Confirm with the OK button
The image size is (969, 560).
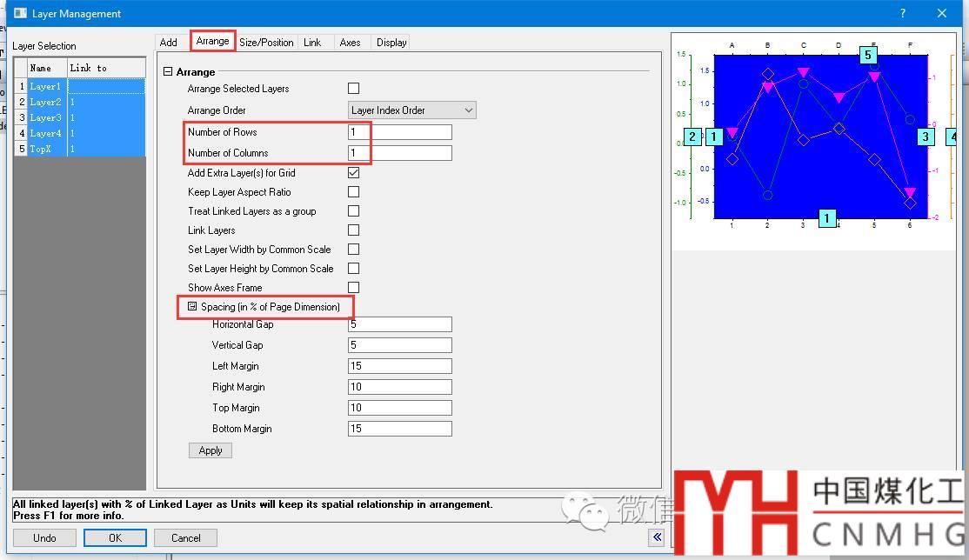tap(115, 537)
